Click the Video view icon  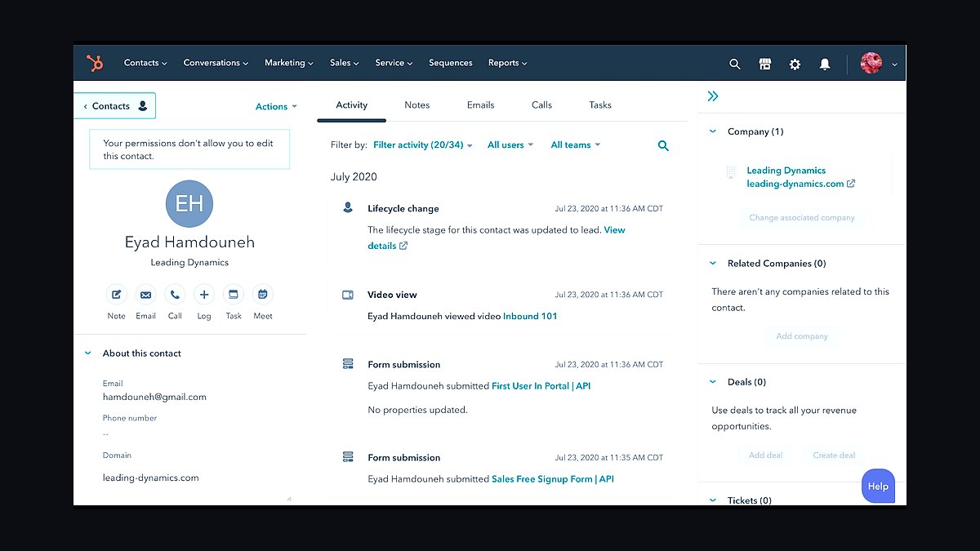pos(348,295)
